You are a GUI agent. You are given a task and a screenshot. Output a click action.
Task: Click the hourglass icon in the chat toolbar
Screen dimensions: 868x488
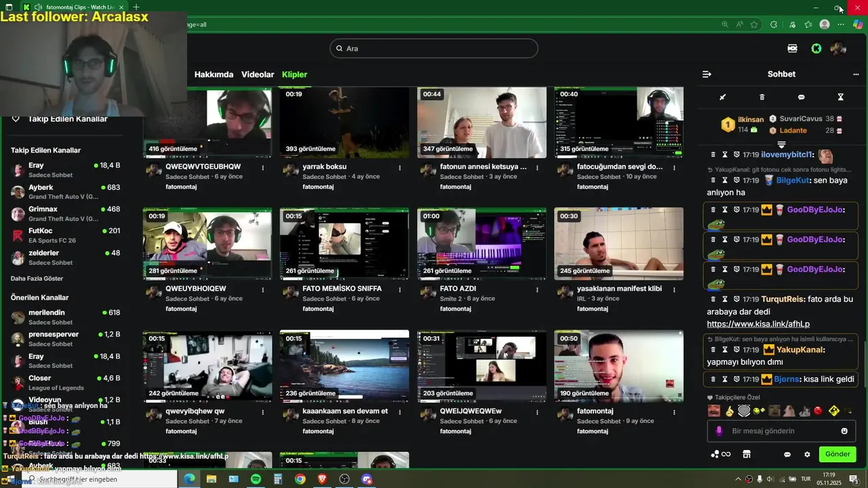pyautogui.click(x=840, y=97)
